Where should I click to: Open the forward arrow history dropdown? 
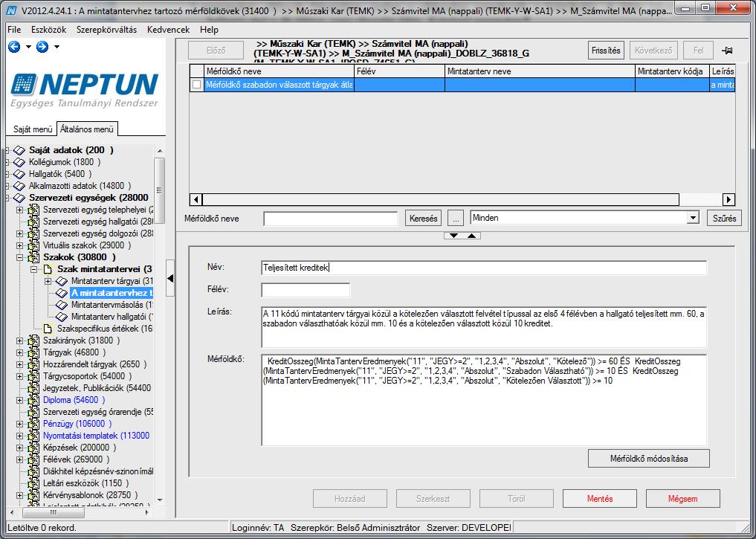(56, 47)
